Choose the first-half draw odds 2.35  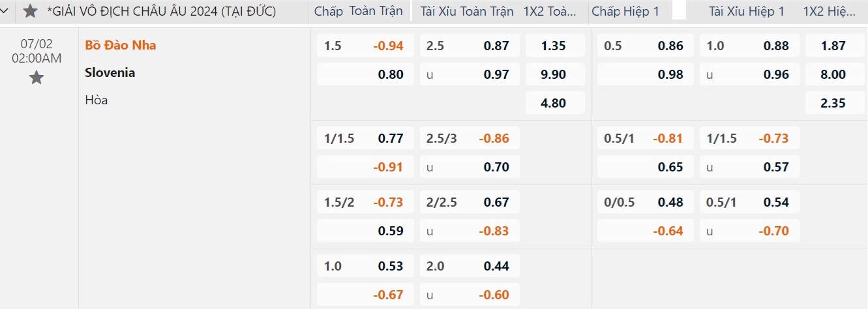tap(834, 103)
